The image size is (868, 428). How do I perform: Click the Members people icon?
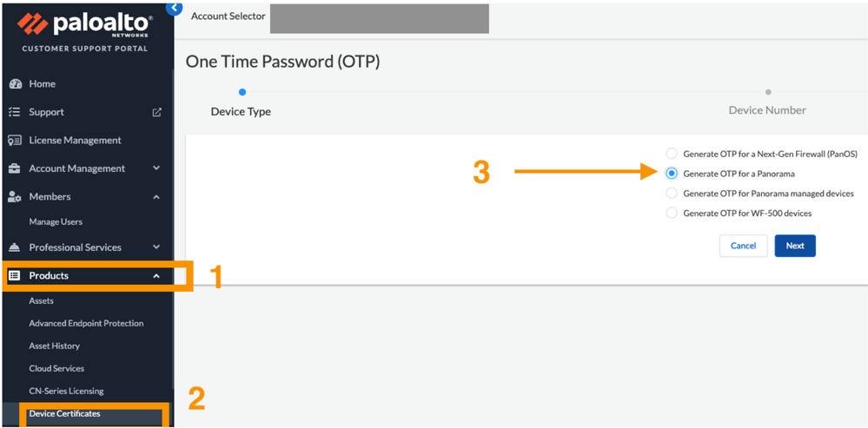coord(14,197)
